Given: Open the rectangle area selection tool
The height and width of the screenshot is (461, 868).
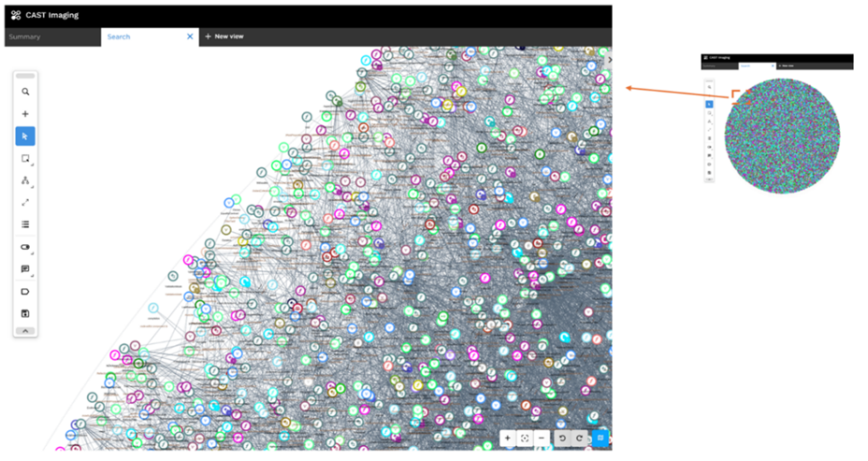Looking at the screenshot, I should pos(25,158).
